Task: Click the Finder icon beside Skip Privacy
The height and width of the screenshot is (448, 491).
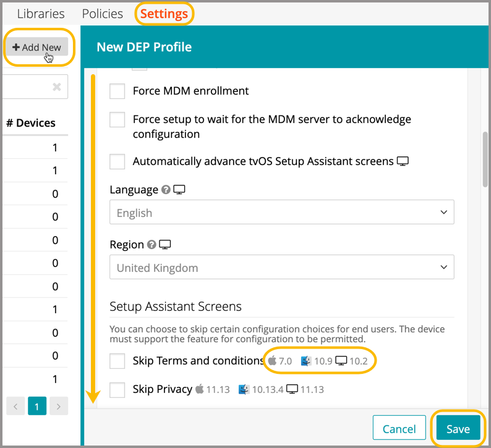Action: pos(244,389)
